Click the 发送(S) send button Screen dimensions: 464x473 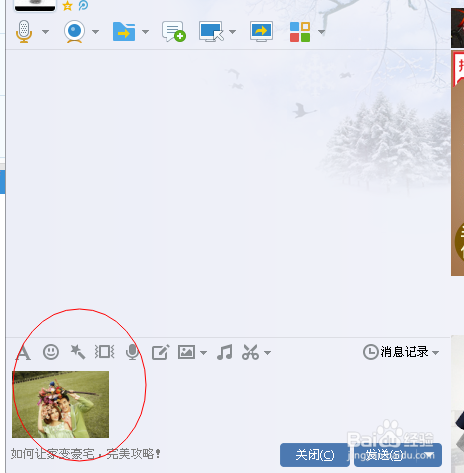(x=385, y=455)
